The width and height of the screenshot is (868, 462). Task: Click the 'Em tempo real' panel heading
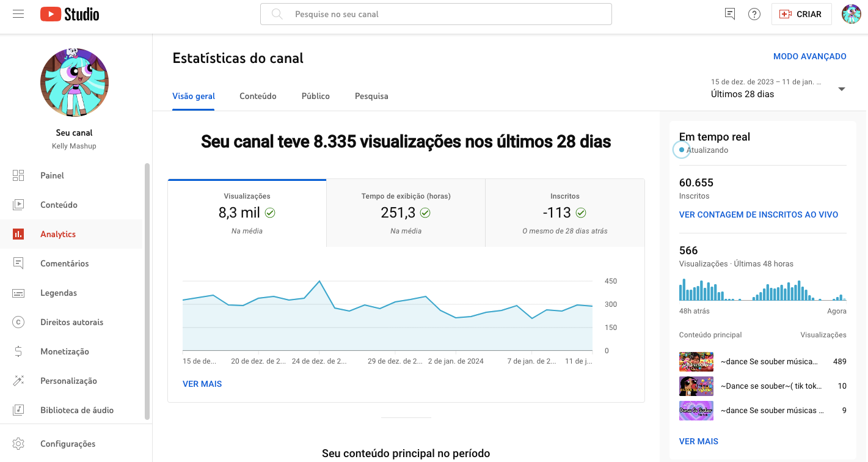(x=715, y=137)
